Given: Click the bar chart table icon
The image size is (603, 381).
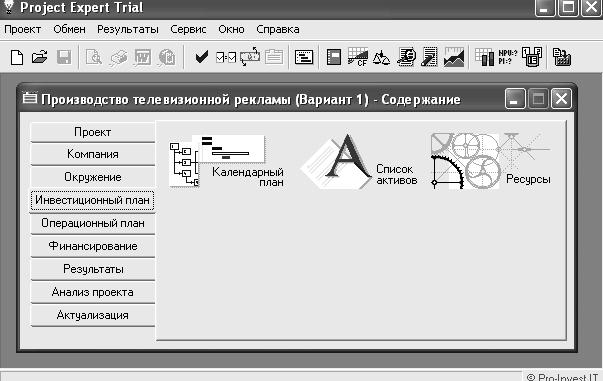Looking at the screenshot, I should pos(484,57).
